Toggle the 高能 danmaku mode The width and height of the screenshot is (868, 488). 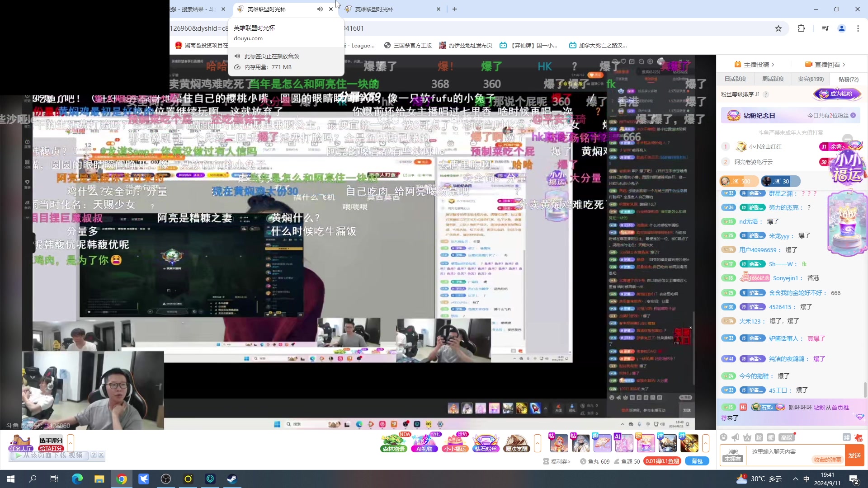[x=786, y=437]
